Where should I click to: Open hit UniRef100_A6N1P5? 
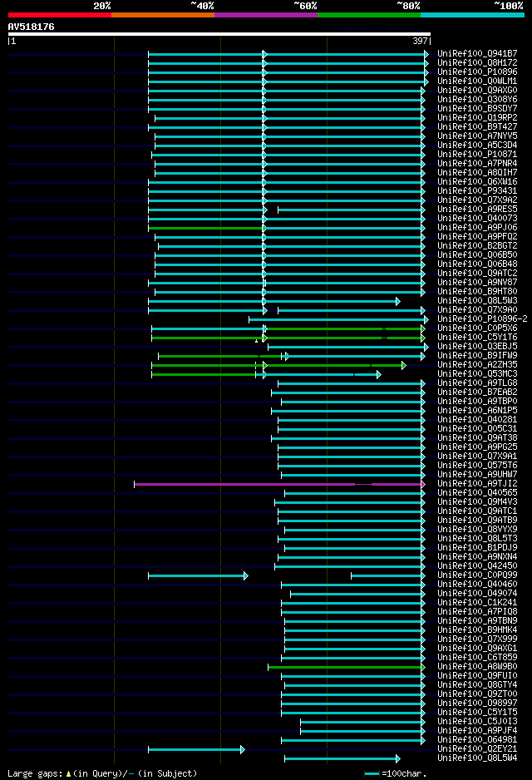point(477,411)
